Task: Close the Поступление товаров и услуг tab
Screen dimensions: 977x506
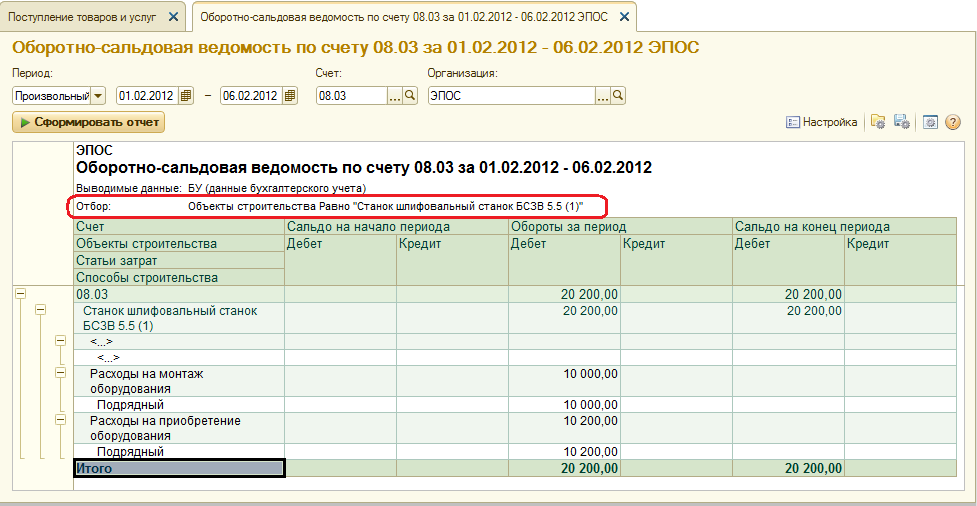Action: point(174,17)
